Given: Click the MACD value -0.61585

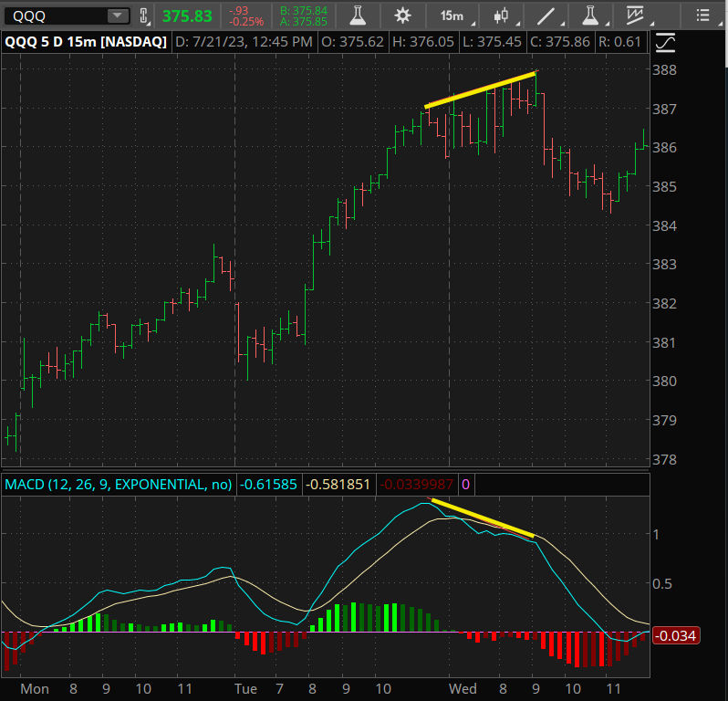Looking at the screenshot, I should coord(269,485).
